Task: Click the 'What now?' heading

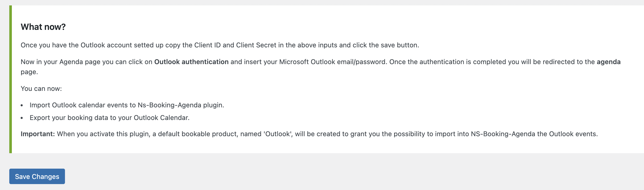Action: tap(43, 27)
